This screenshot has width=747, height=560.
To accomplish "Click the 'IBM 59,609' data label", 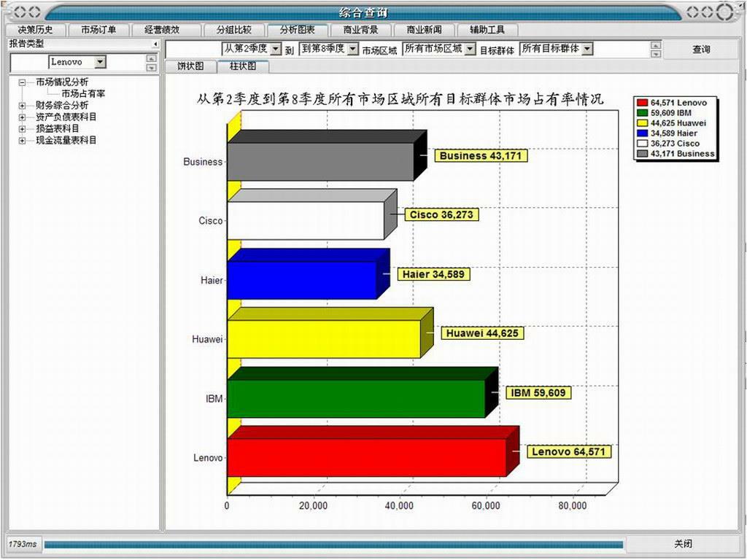I will [538, 392].
